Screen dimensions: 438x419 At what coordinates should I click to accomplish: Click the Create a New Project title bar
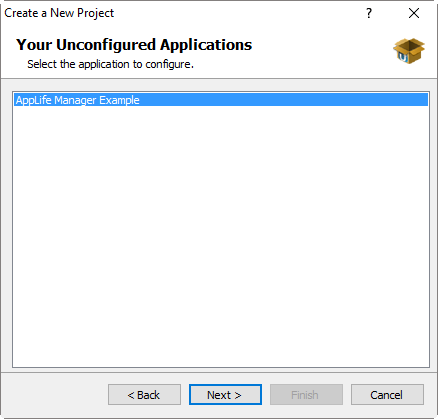[x=180, y=13]
